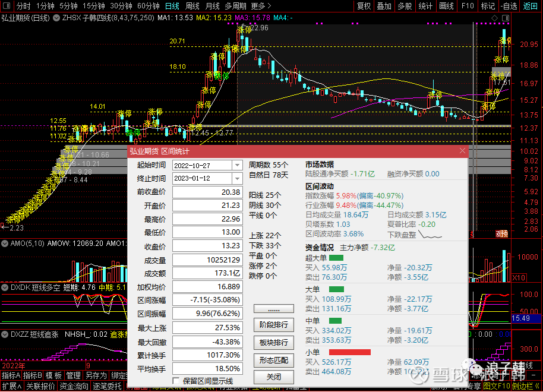Open the 关联报价 tab

40,386
